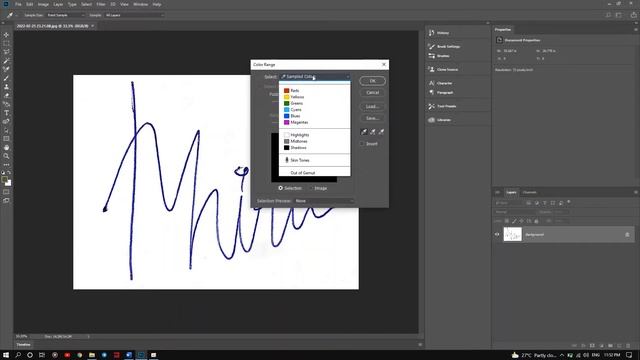Select the Image radio button
This screenshot has width=640, height=360.
(x=311, y=188)
